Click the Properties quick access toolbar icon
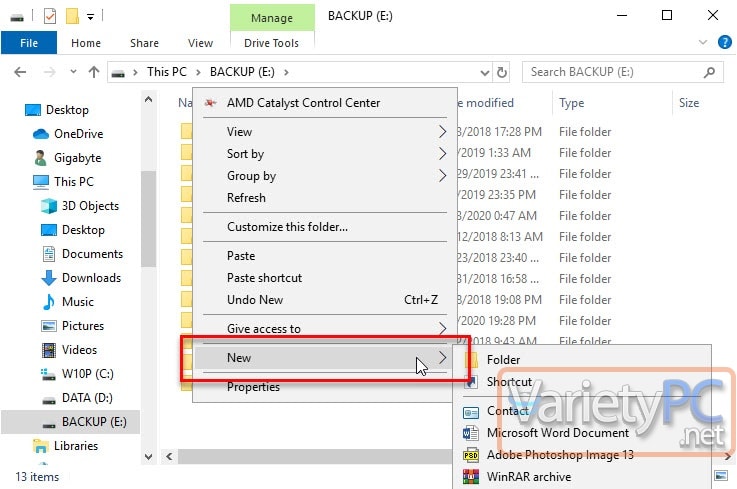737x489 pixels. click(x=50, y=16)
